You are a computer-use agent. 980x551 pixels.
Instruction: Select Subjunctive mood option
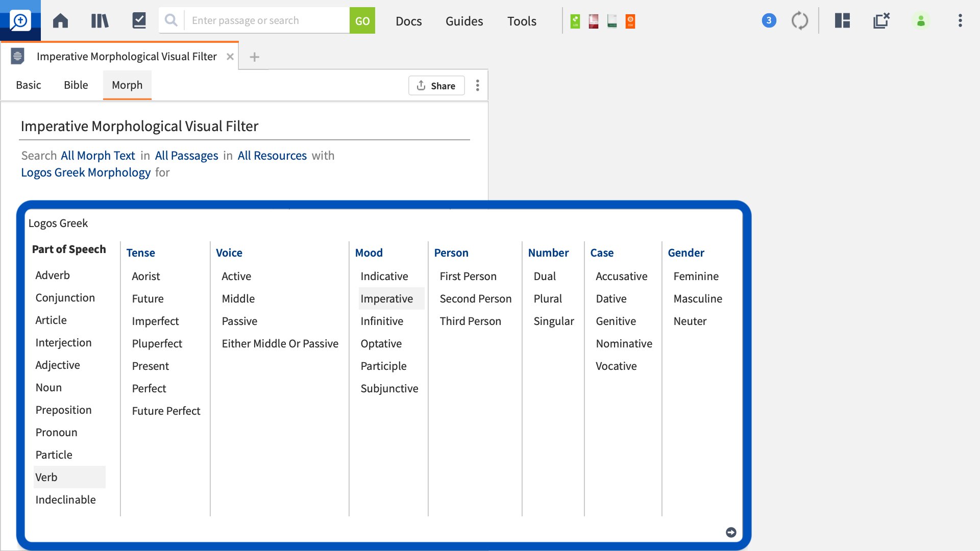[x=389, y=388]
